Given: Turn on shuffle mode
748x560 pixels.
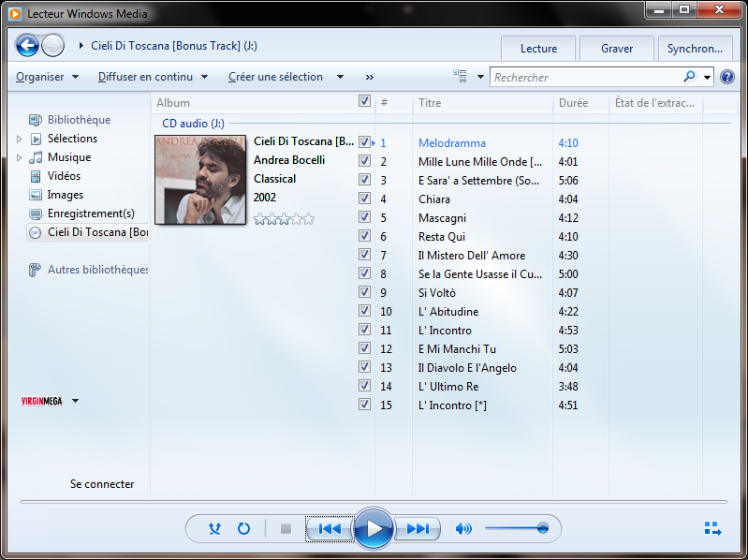Looking at the screenshot, I should coord(214,528).
